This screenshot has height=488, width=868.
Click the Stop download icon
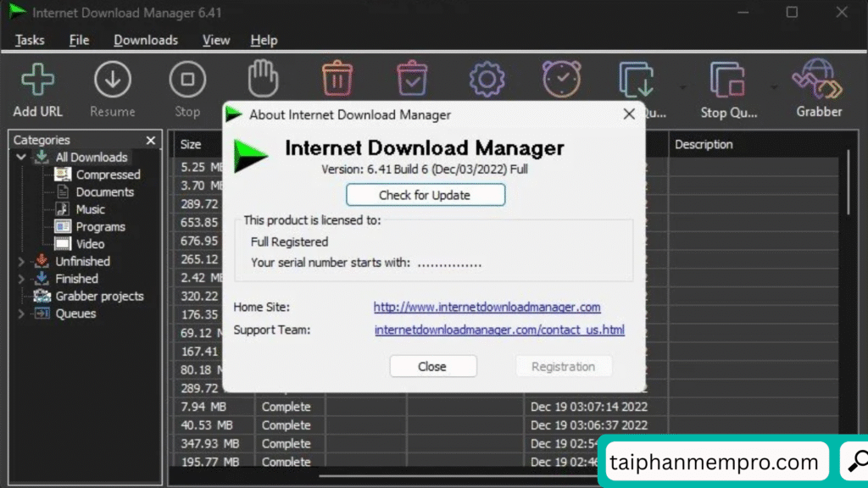[187, 81]
